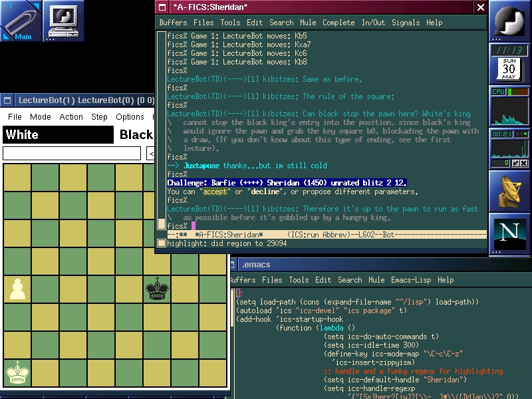This screenshot has width=532, height=399.
Task: Open the Files menu in the .emacs window
Action: 272,280
